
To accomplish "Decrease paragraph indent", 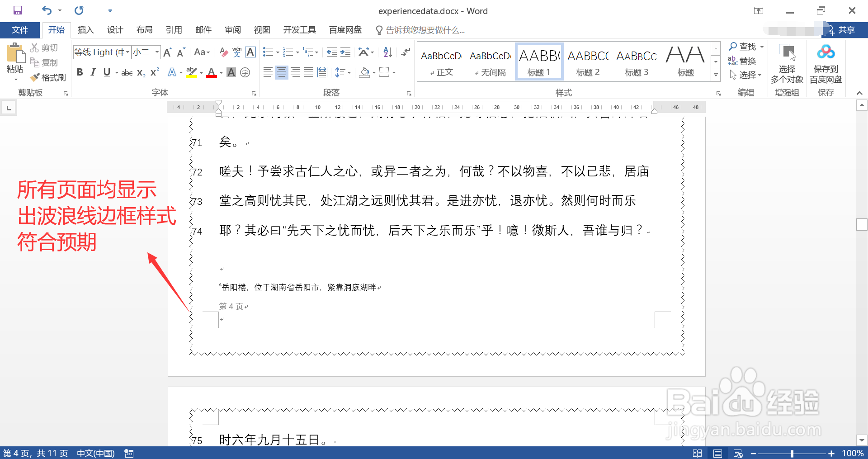I will [332, 52].
